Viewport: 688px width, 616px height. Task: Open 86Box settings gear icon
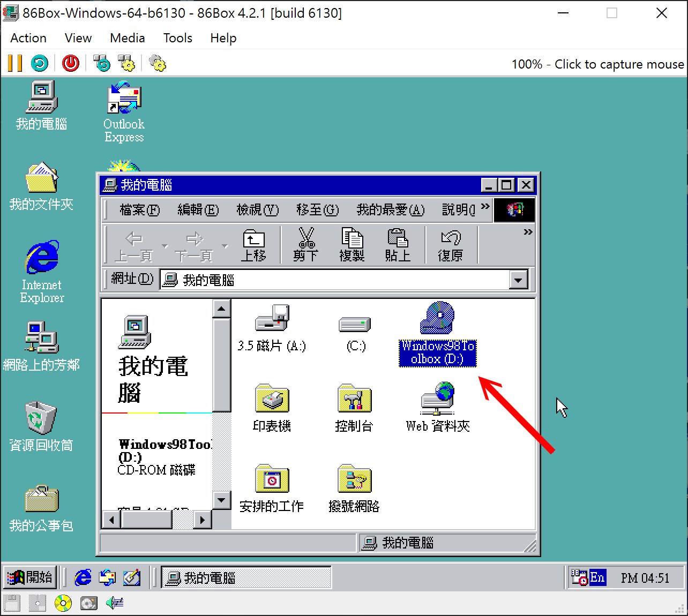click(157, 63)
